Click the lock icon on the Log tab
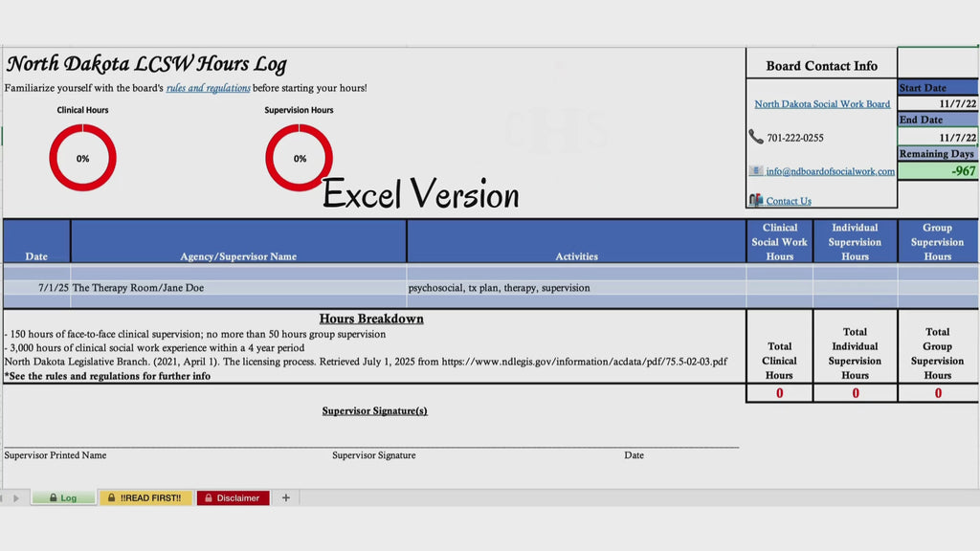Screen dimensions: 980x551 point(54,497)
